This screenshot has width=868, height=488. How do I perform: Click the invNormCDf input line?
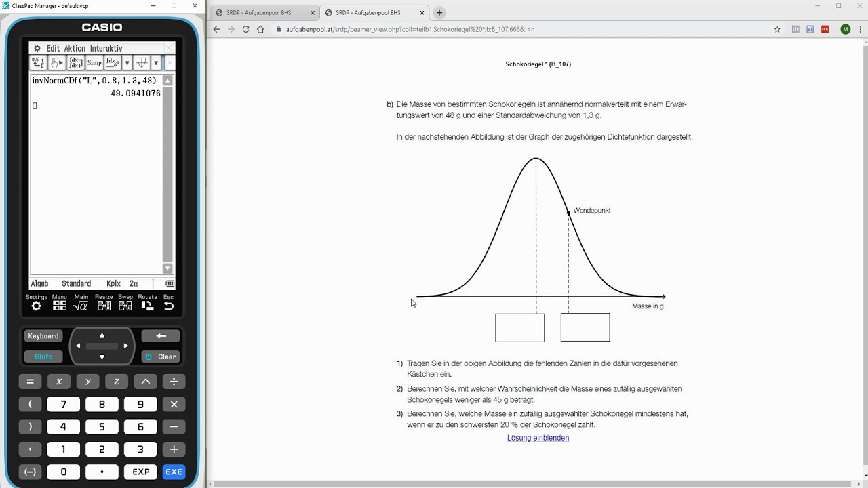pos(94,81)
